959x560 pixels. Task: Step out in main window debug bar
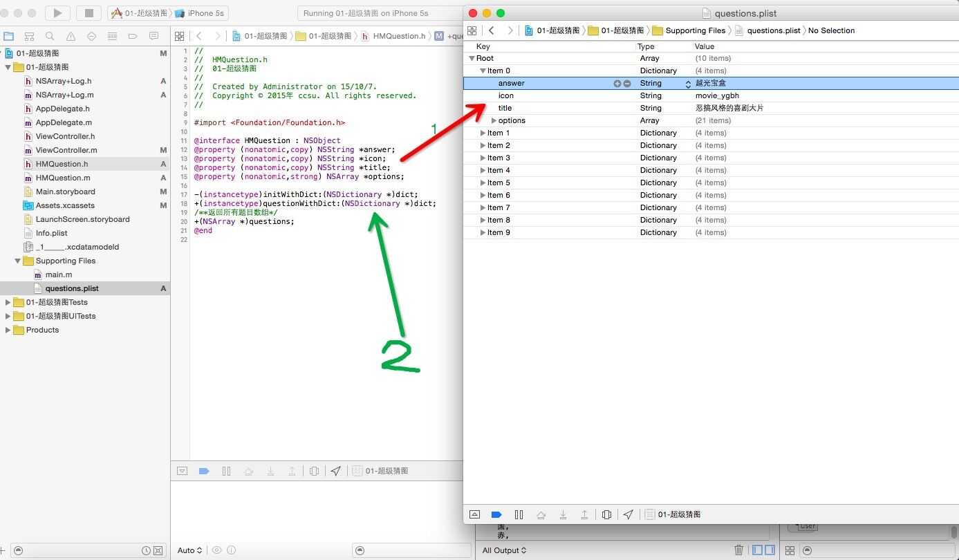(292, 471)
